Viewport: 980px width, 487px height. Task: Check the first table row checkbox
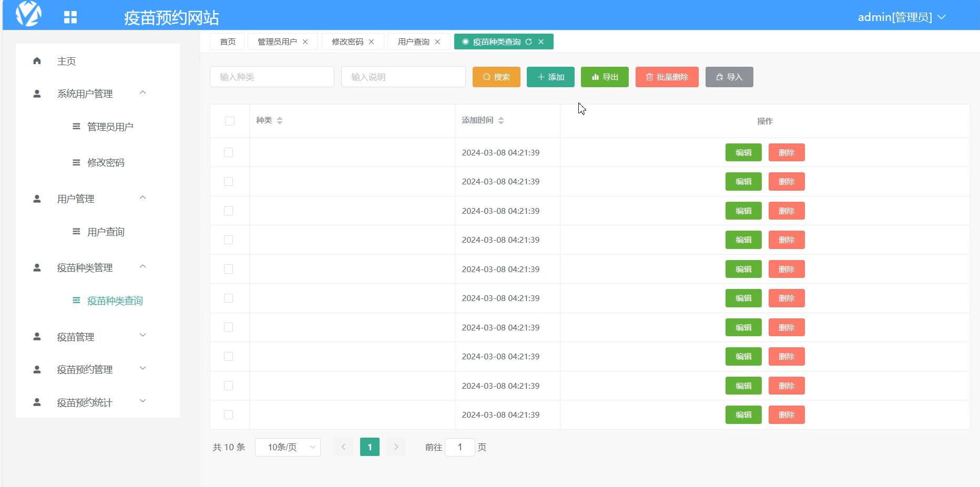[228, 152]
